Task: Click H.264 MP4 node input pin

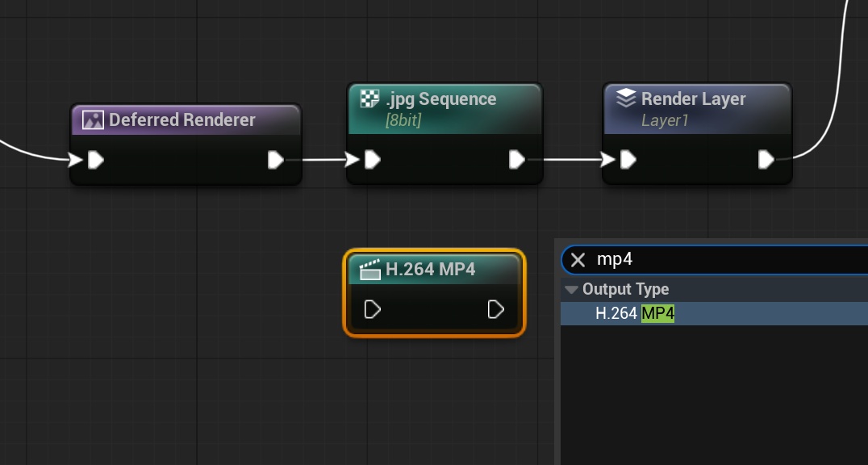Action: click(372, 309)
